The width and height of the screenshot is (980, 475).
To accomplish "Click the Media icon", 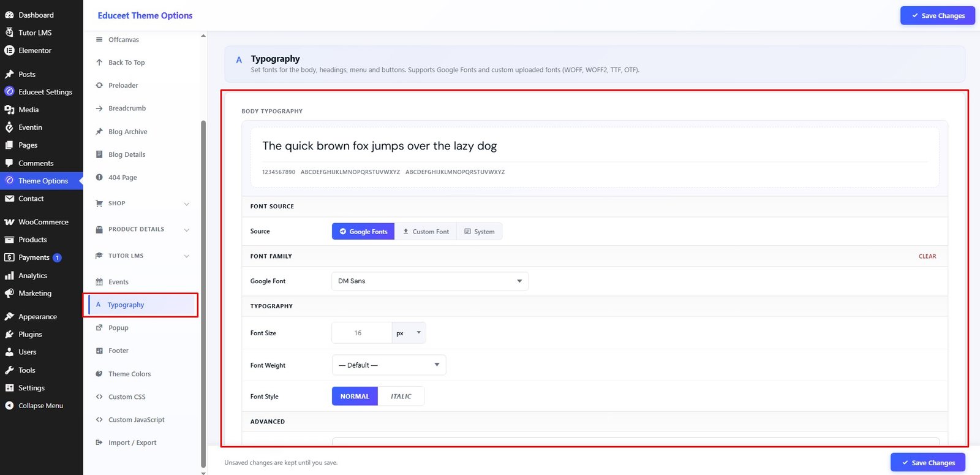I will [9, 110].
